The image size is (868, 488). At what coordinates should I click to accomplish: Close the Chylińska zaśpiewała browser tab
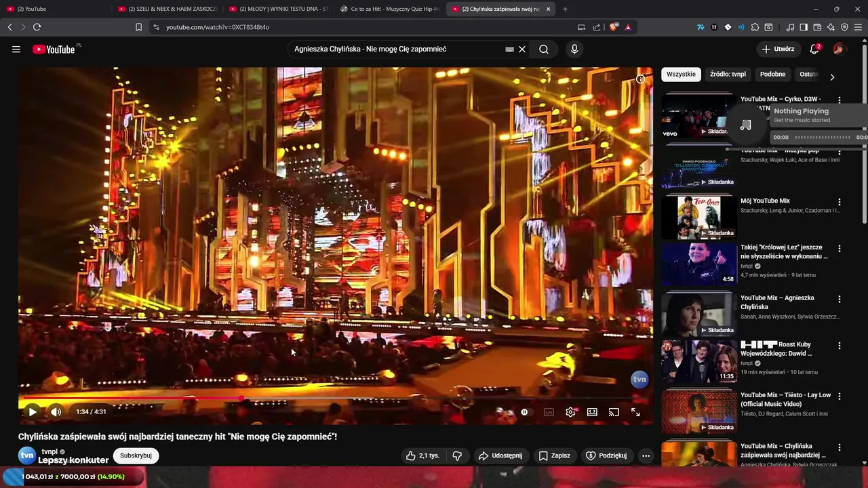pos(548,9)
